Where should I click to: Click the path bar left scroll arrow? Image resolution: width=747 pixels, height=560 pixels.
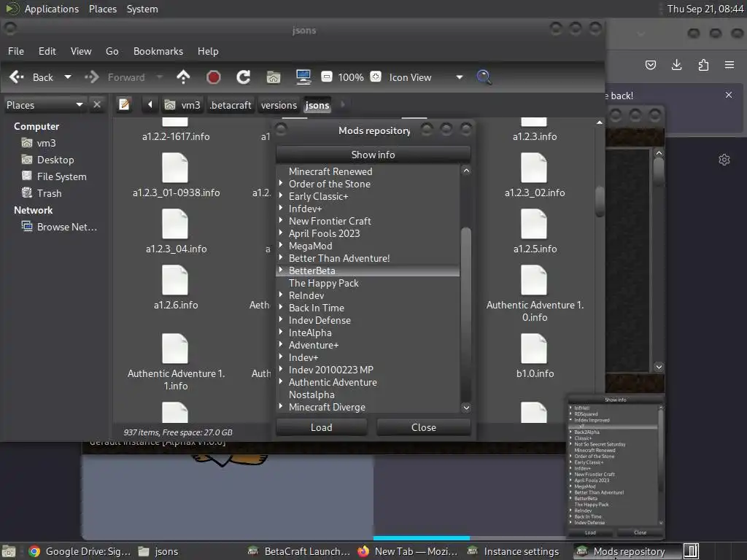tap(150, 105)
